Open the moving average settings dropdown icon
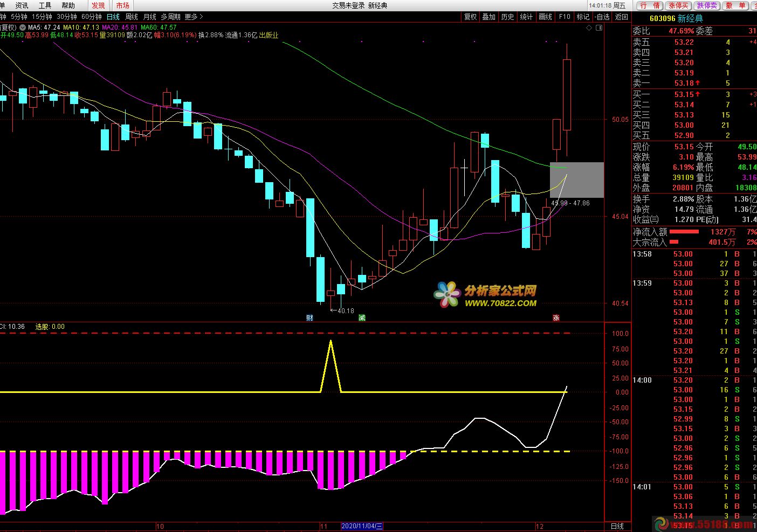The height and width of the screenshot is (532, 757). [23, 27]
